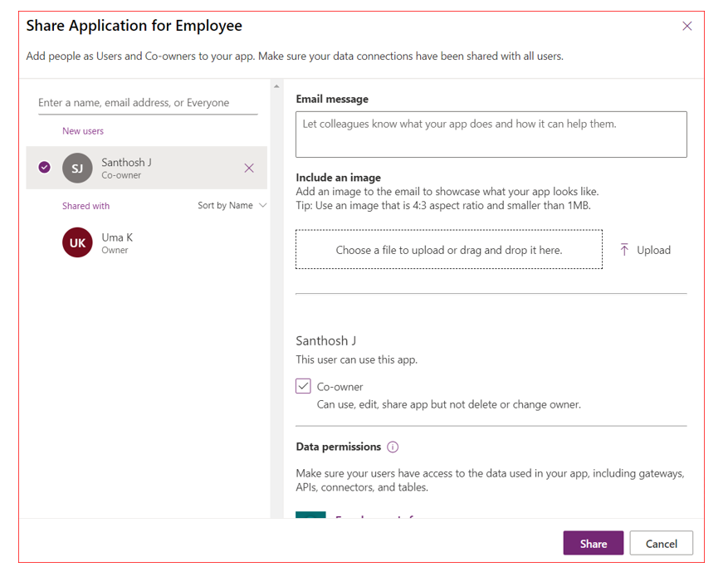Click the Include an image heading
The width and height of the screenshot is (728, 567).
(339, 178)
